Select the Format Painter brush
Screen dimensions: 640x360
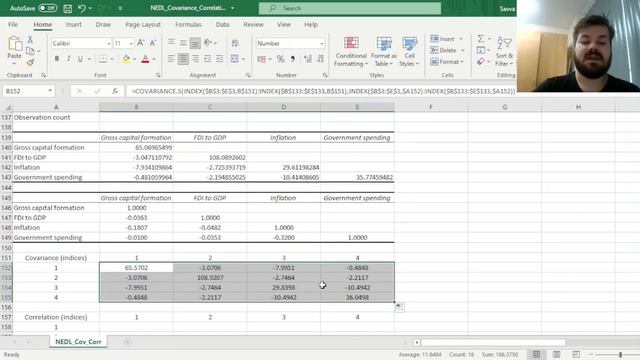pos(30,62)
